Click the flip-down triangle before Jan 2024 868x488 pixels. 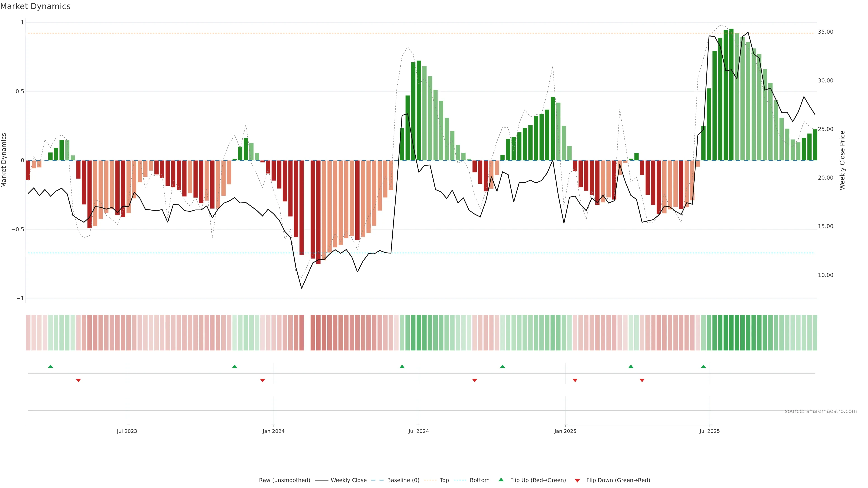pyautogui.click(x=262, y=380)
